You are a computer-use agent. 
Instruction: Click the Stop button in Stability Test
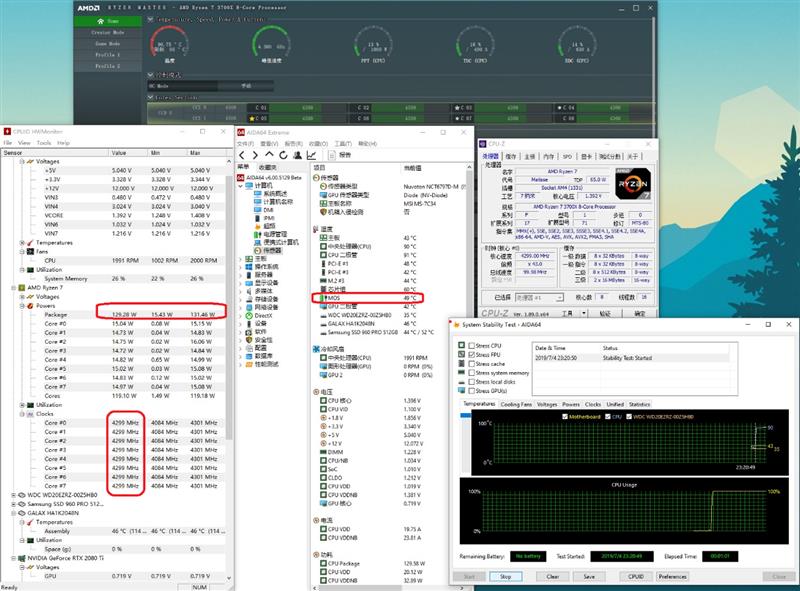point(506,577)
